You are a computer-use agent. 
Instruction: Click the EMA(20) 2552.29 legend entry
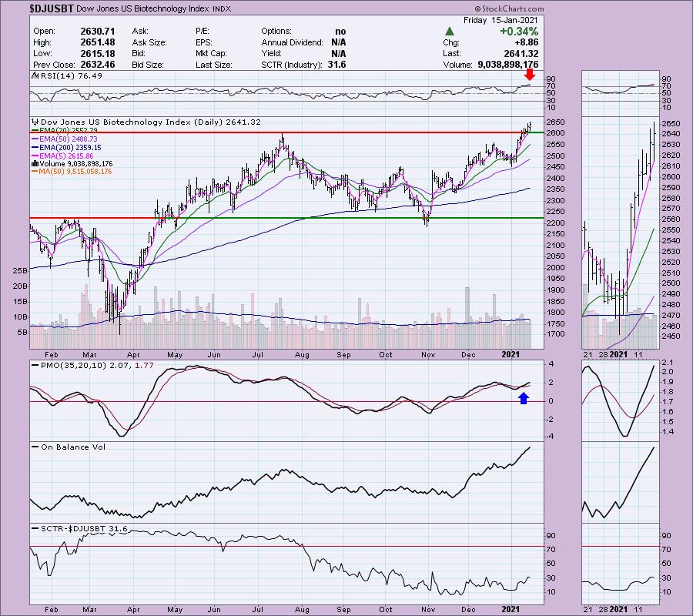(69, 130)
